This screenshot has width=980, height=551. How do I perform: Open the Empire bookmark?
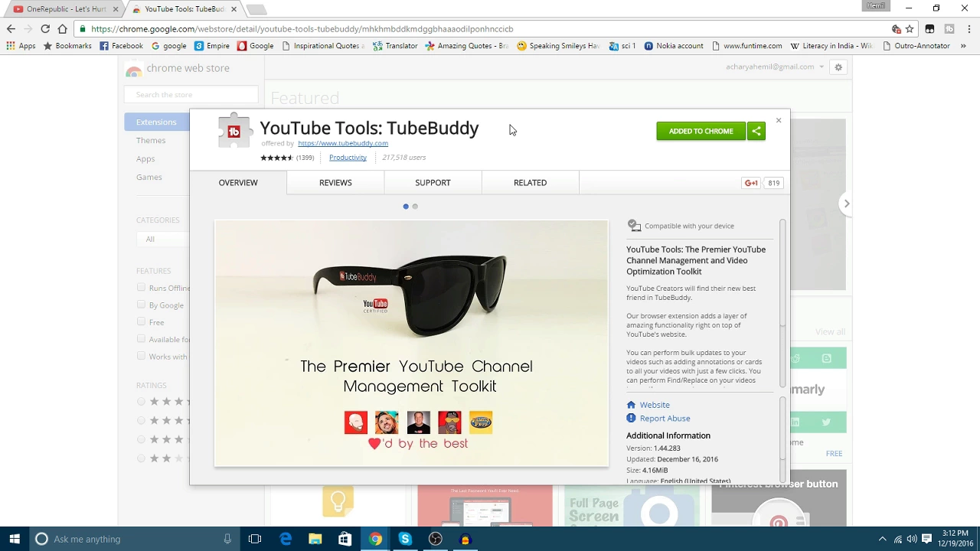tap(212, 46)
